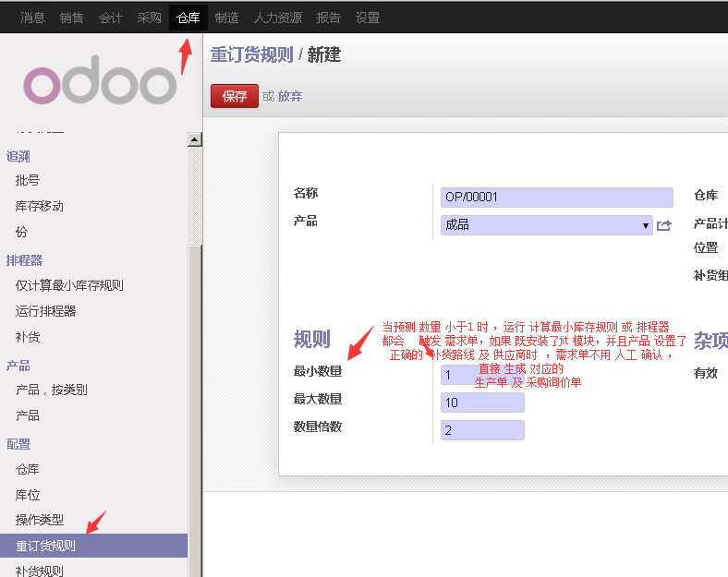The width and height of the screenshot is (728, 577).
Task: Click the 保存 button
Action: (x=235, y=96)
